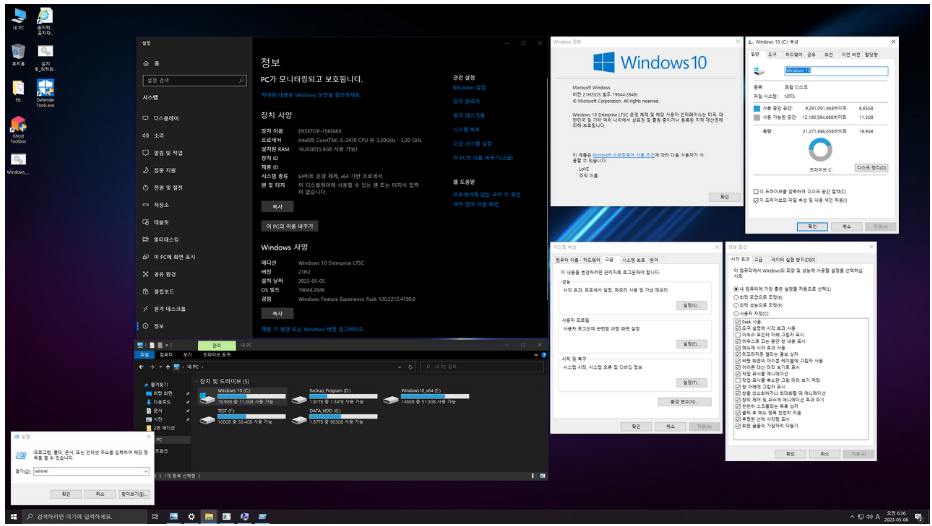Viewport: 932px width, 526px height.
Task: Toggle the Peek 사용 checkbox
Action: point(738,322)
